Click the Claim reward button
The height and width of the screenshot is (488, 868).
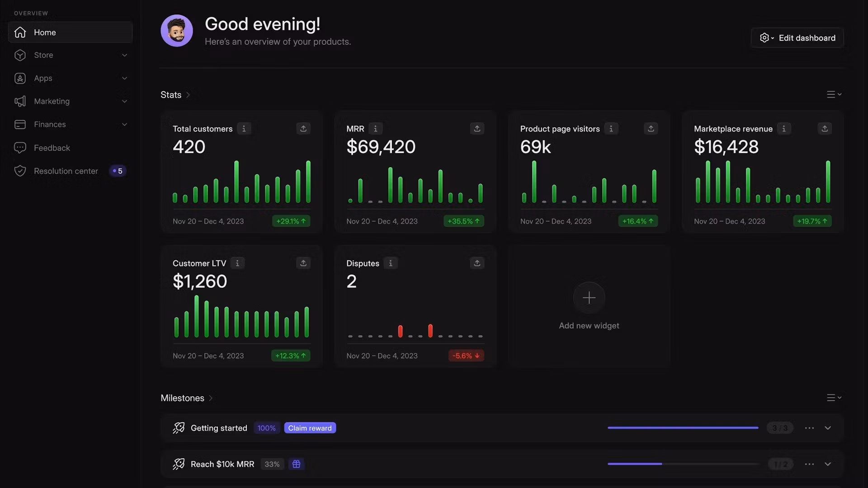click(x=310, y=428)
